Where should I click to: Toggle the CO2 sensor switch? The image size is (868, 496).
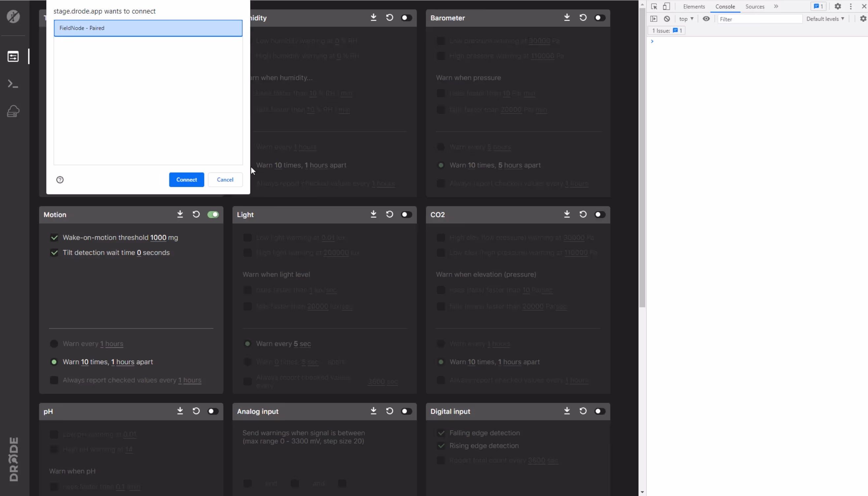pos(600,214)
